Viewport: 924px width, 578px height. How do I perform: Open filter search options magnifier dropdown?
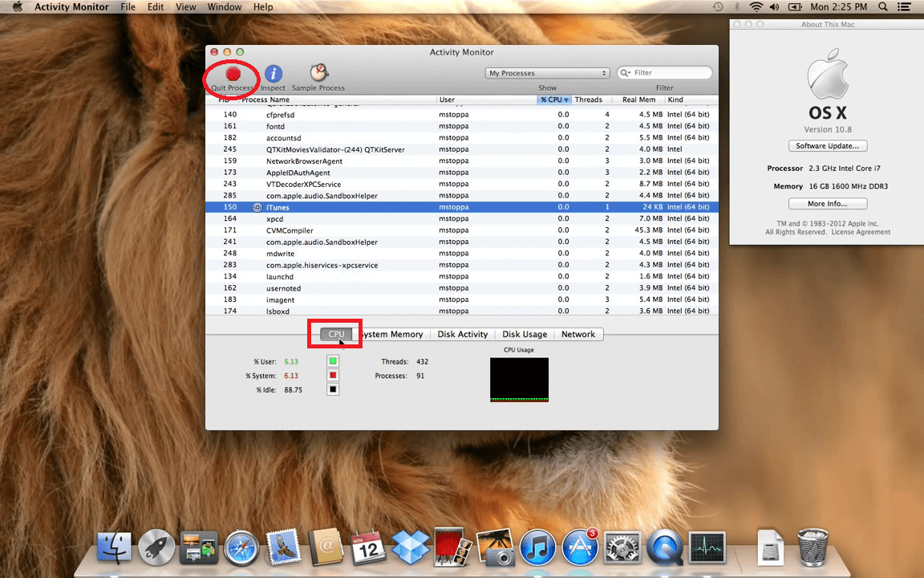[x=626, y=72]
